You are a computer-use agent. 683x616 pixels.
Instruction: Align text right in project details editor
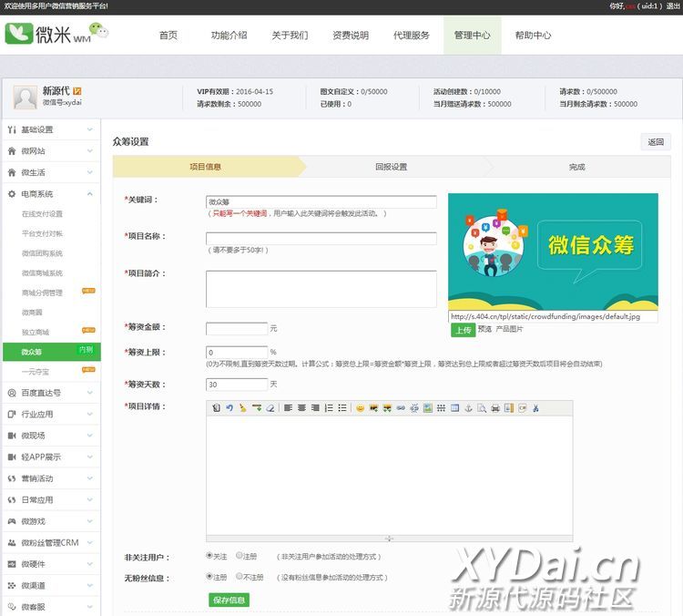pyautogui.click(x=315, y=408)
